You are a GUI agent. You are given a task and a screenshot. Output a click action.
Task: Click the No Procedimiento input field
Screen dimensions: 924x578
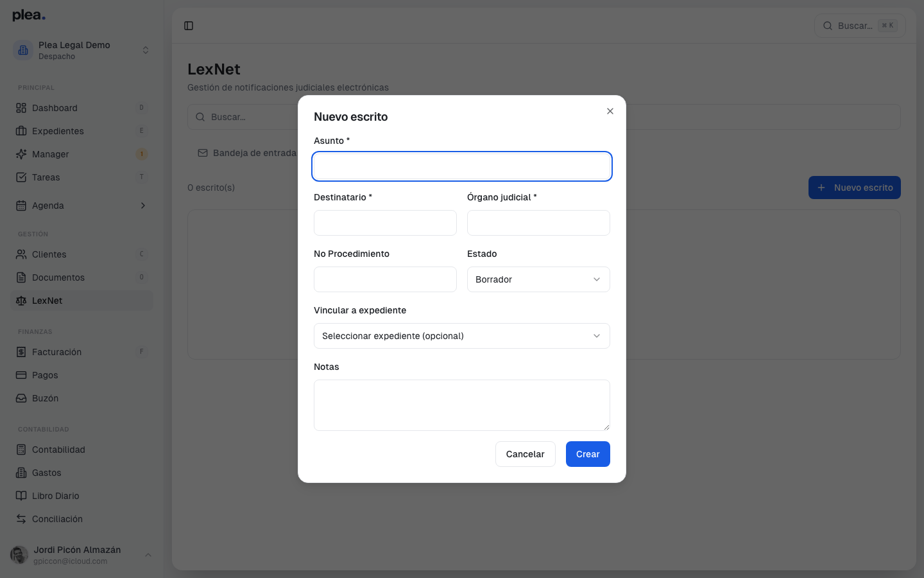click(x=385, y=279)
